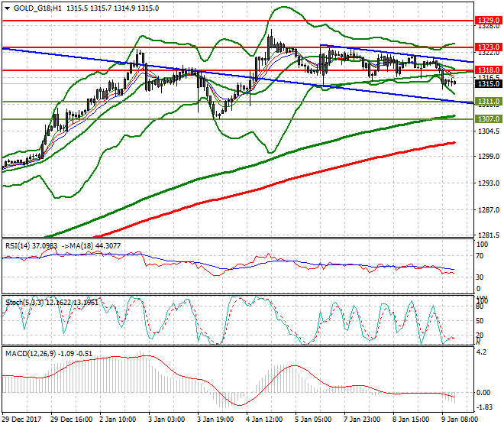
Task: Select the 1329.0 red price label
Action: coord(489,21)
